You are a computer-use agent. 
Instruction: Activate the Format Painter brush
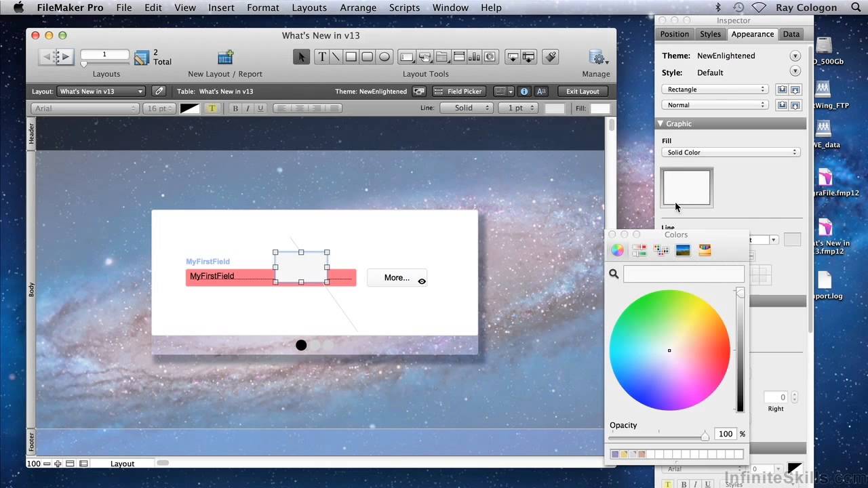[x=551, y=57]
